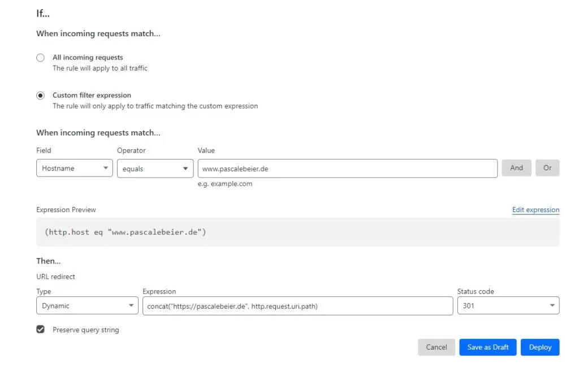Expand the Status code dropdown showing 301

[x=508, y=306]
